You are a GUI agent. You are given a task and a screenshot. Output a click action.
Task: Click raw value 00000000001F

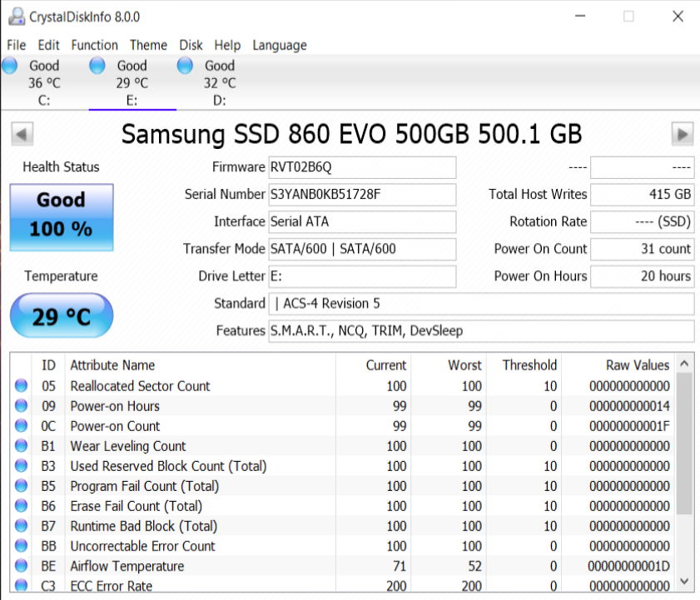(x=629, y=426)
